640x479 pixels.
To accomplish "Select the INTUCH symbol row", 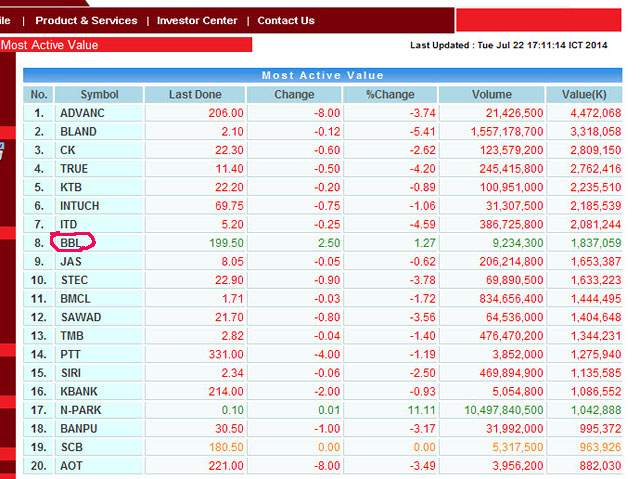I will tap(79, 205).
